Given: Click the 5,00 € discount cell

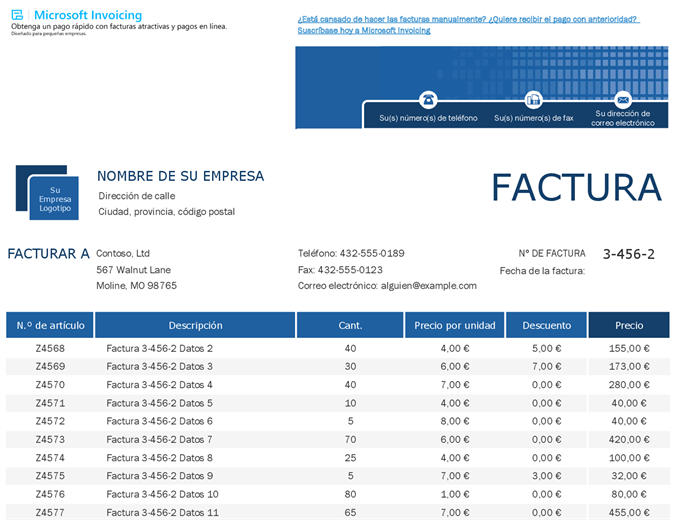Looking at the screenshot, I should tap(546, 348).
